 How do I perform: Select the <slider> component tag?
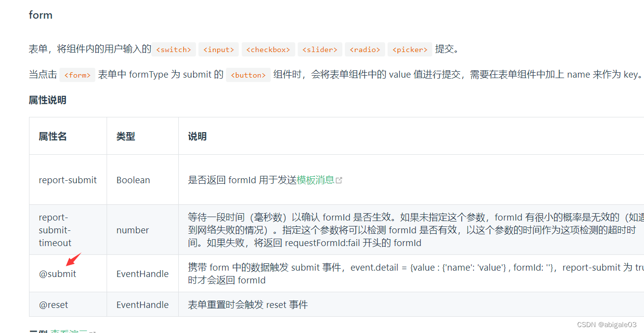coord(320,49)
